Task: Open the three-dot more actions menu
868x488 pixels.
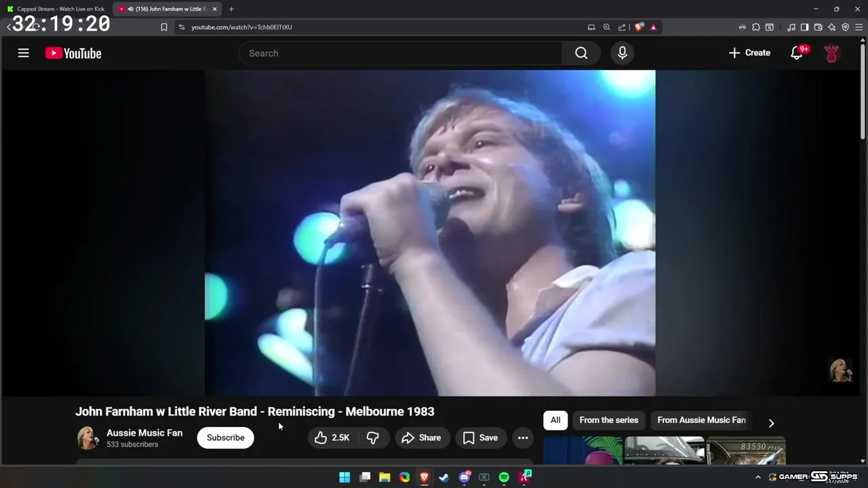Action: coord(523,438)
